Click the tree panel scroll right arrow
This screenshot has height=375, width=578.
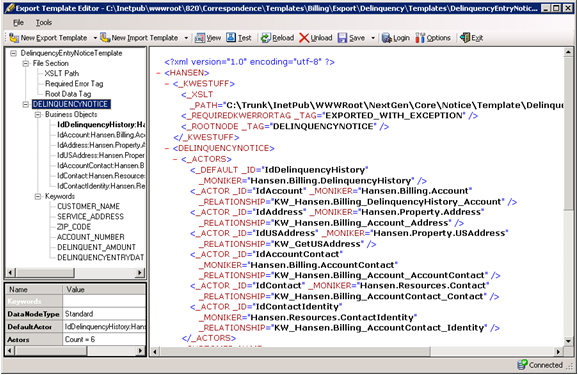click(x=140, y=272)
